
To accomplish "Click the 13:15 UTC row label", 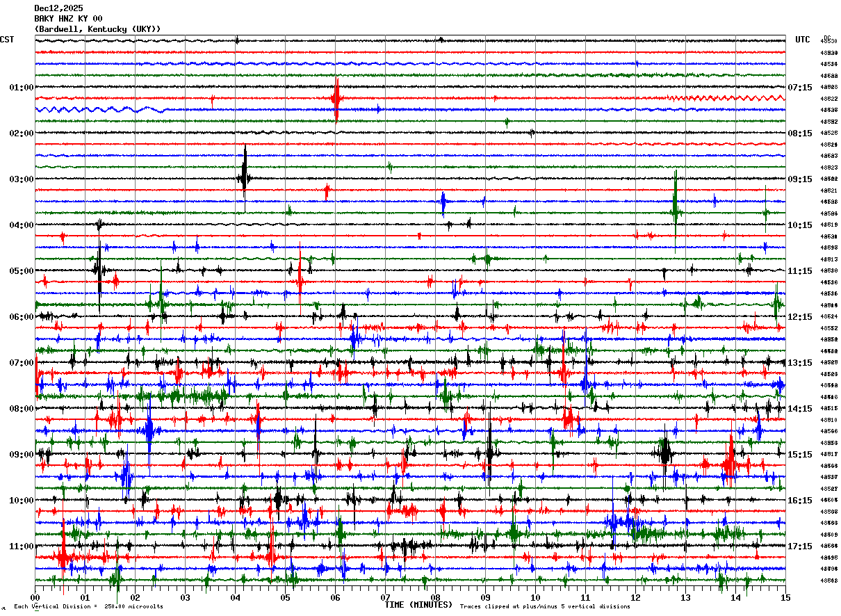I will 800,363.
